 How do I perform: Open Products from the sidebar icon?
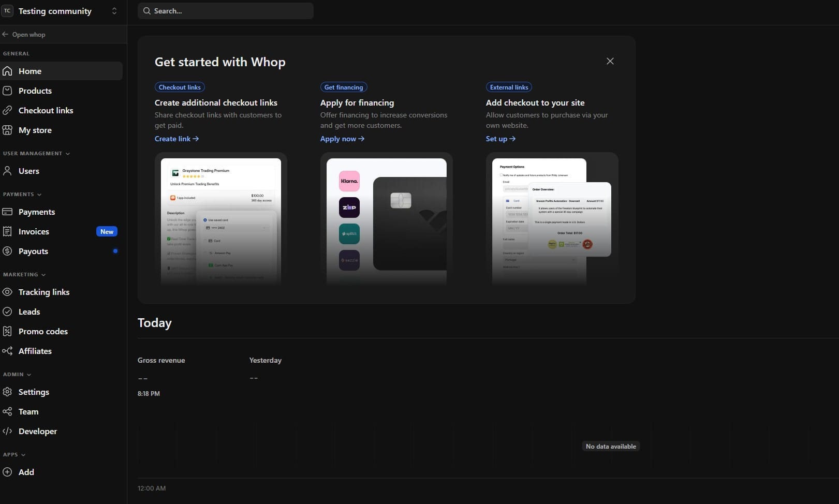[7, 91]
